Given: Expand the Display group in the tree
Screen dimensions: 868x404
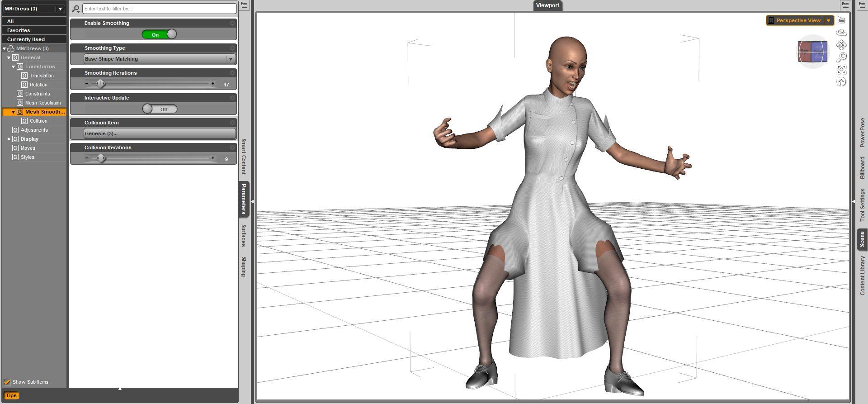Looking at the screenshot, I should coord(9,139).
